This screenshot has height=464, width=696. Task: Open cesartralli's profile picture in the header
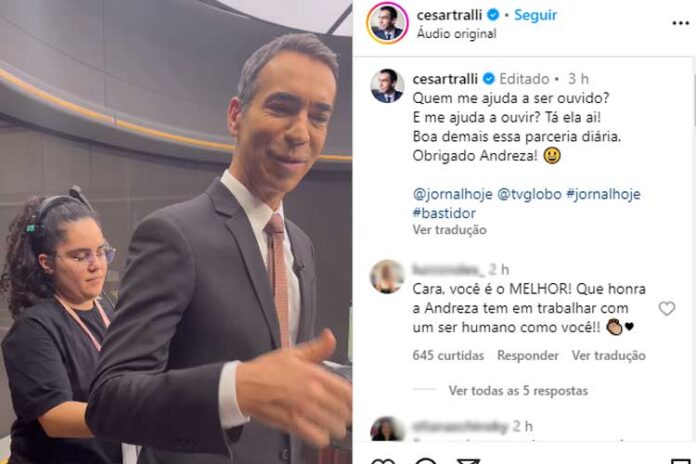(387, 24)
